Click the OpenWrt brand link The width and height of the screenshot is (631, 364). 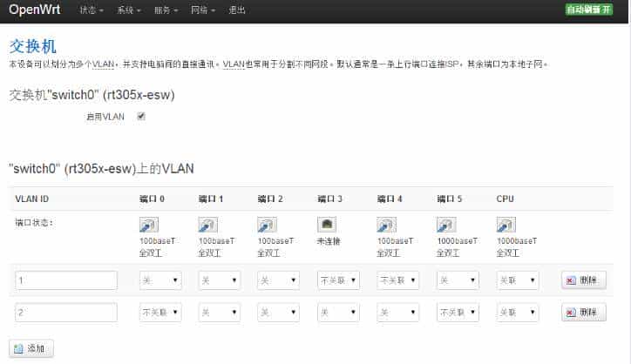(35, 10)
